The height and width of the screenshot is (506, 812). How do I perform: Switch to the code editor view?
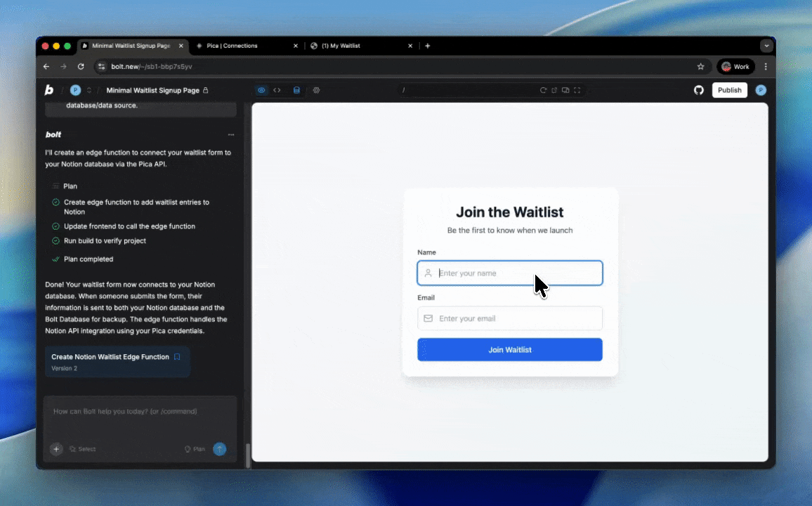click(277, 90)
